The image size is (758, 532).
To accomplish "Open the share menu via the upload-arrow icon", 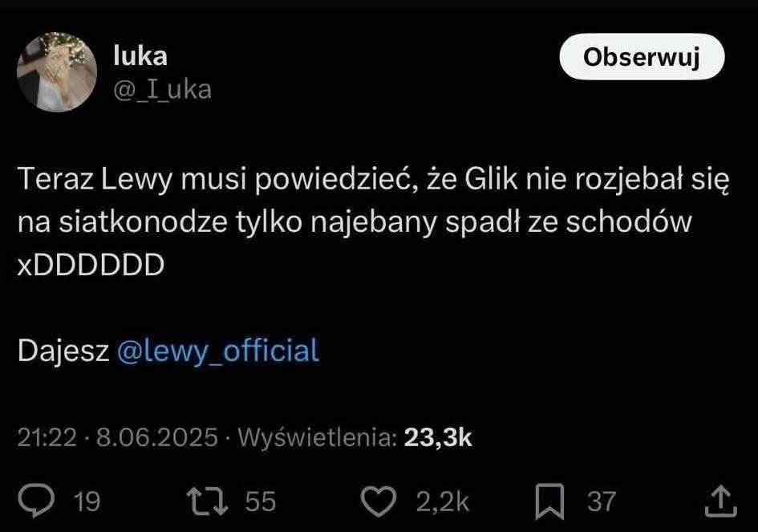I will click(x=719, y=501).
